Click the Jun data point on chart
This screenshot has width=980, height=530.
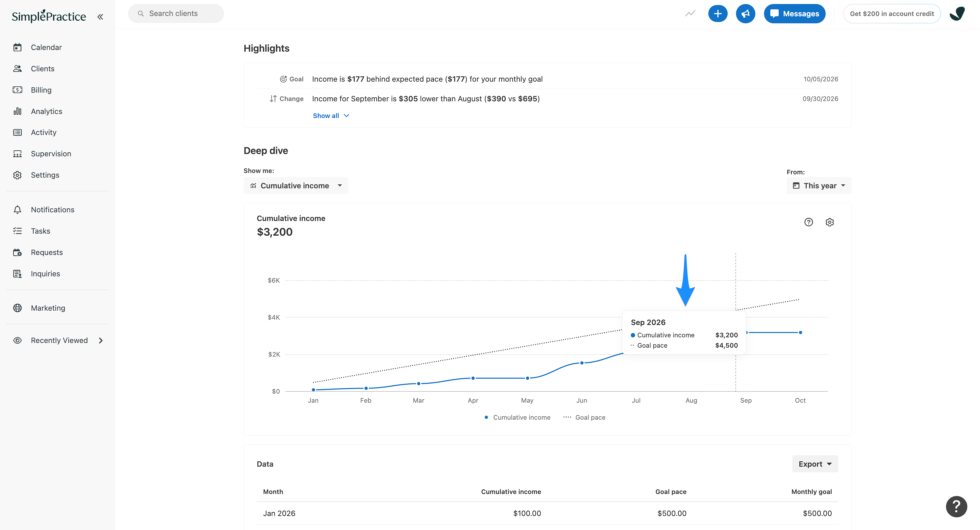582,363
